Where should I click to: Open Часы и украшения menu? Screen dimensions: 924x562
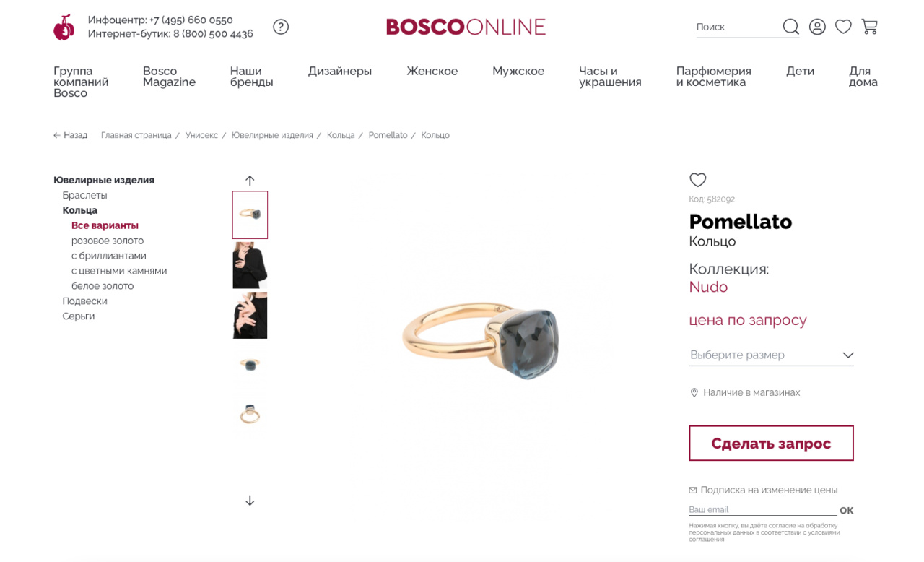click(610, 77)
